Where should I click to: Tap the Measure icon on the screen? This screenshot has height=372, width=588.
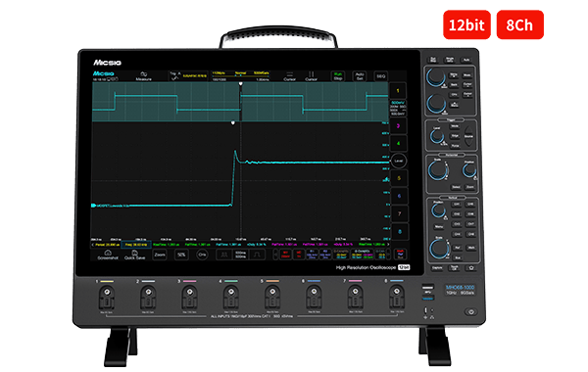[144, 76]
